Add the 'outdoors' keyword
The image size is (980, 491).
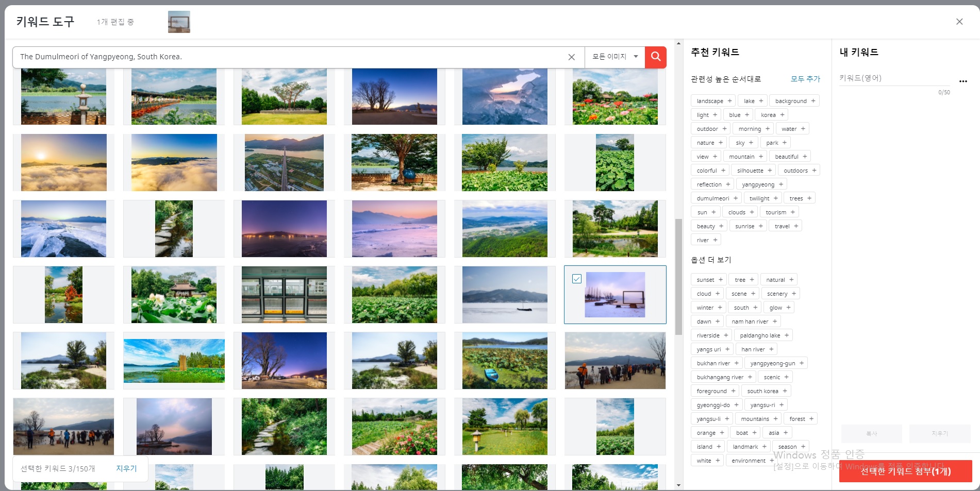point(799,171)
